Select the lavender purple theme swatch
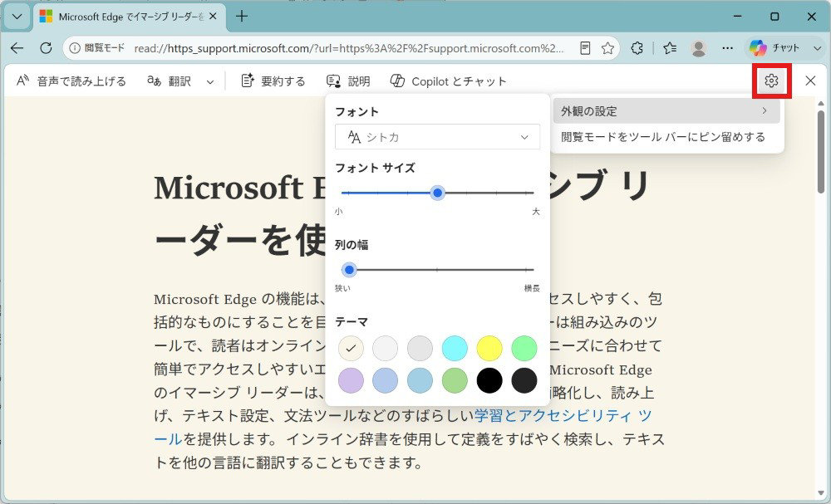Viewport: 831px width, 504px height. 351,380
